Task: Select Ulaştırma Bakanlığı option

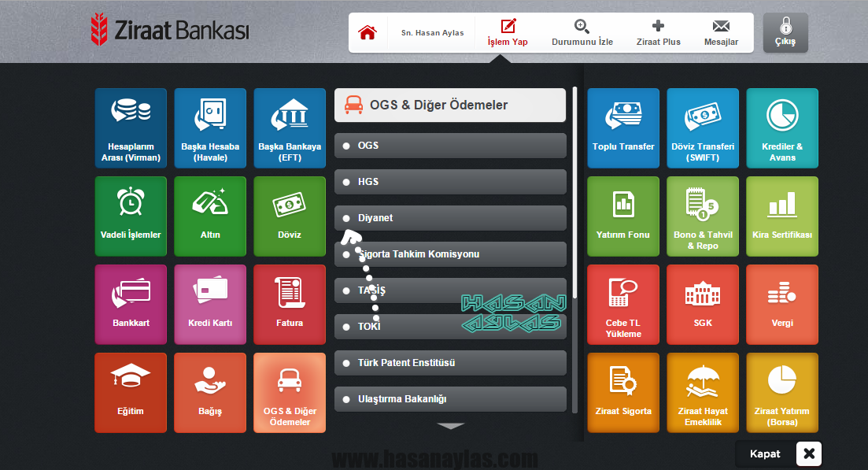Action: tap(451, 399)
